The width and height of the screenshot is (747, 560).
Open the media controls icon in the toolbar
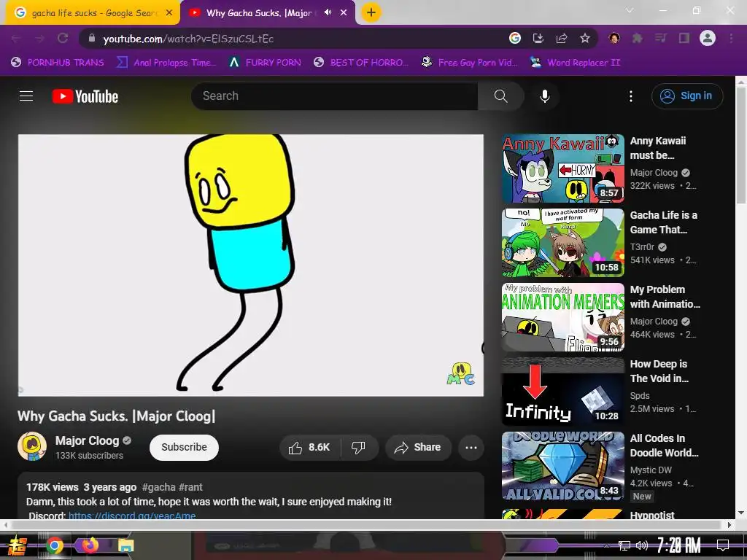pos(661,39)
